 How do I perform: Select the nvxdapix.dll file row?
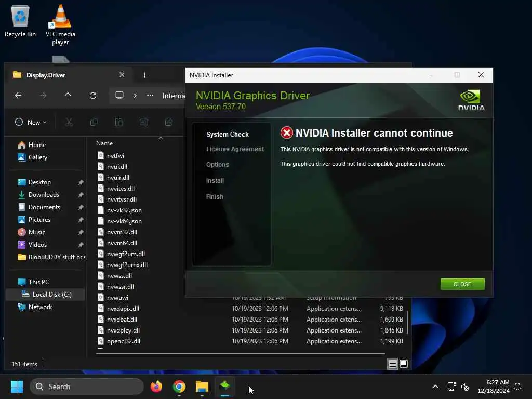pyautogui.click(x=250, y=309)
